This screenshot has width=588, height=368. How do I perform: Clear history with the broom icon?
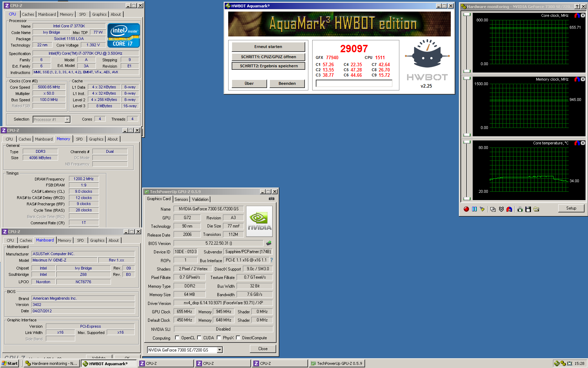coord(482,209)
